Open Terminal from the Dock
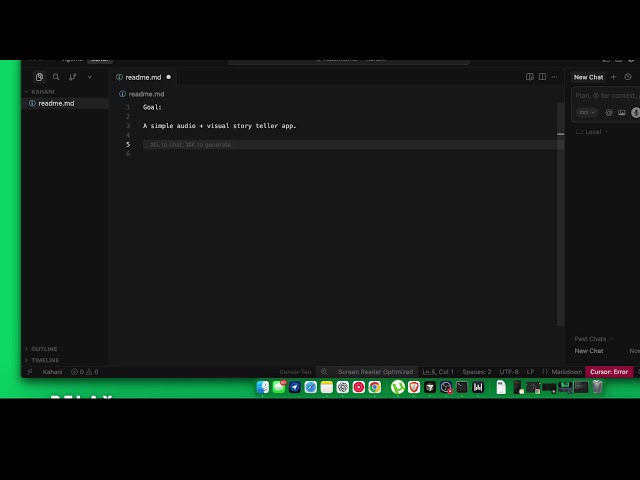Viewport: 640px width, 480px height. (x=462, y=387)
